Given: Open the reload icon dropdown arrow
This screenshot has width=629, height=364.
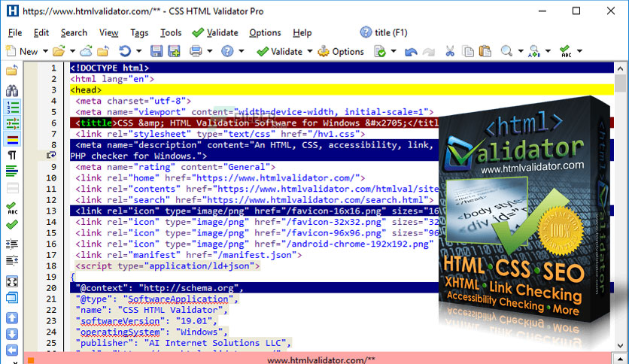Looking at the screenshot, I should click(x=138, y=51).
